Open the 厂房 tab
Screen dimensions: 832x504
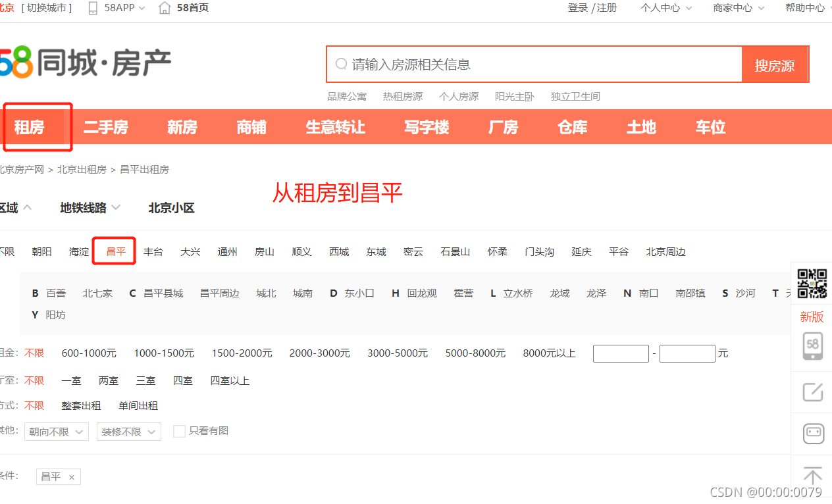click(x=504, y=127)
